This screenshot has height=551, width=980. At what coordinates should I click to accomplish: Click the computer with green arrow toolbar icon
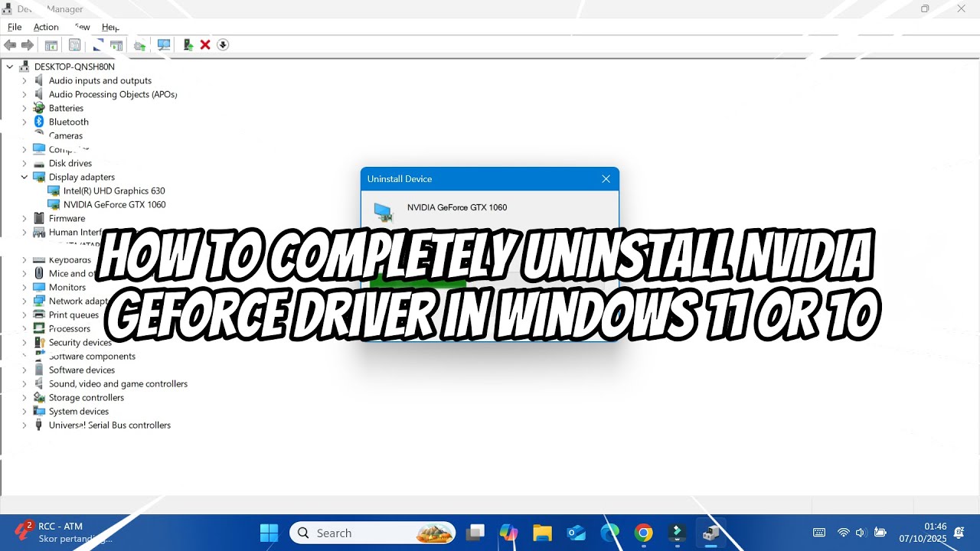coord(188,45)
